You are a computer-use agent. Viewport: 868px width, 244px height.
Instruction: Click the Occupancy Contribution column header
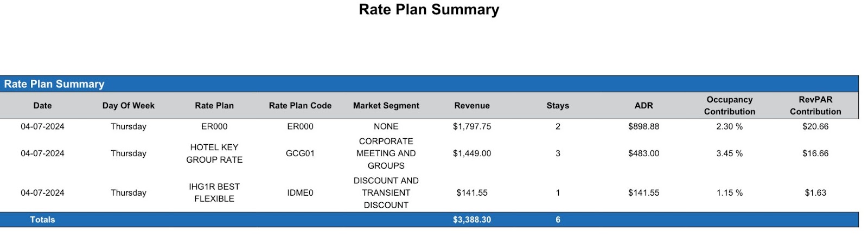point(729,106)
